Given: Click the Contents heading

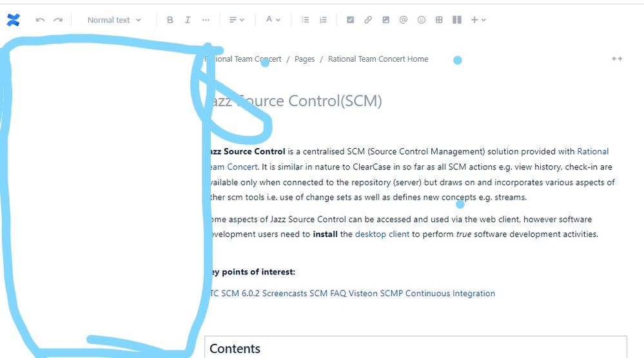Looking at the screenshot, I should click(235, 348).
